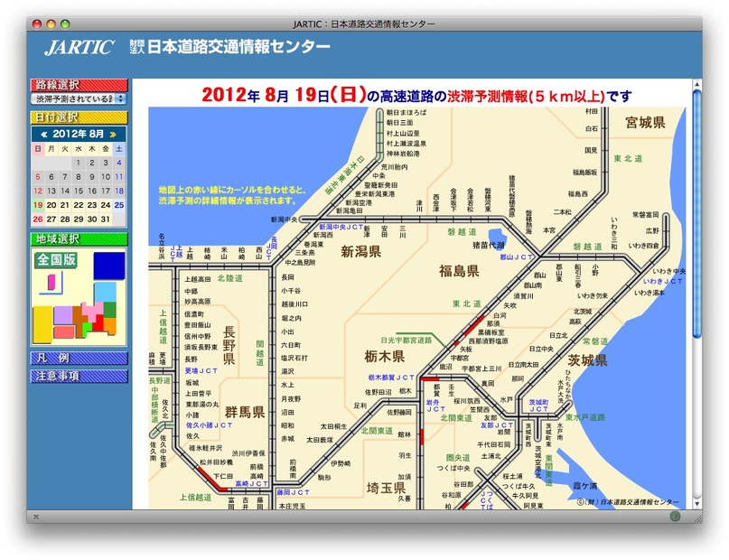
Task: Click the x icon in status bar
Action: [36, 517]
